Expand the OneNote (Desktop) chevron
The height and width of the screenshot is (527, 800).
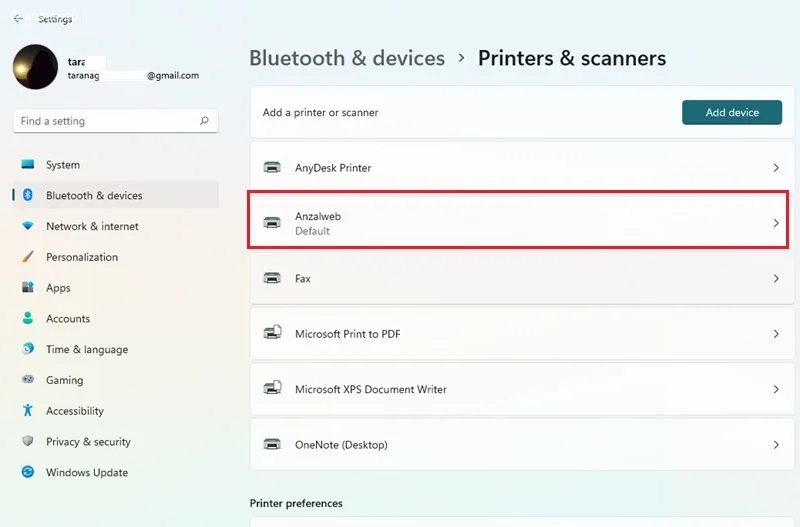click(776, 445)
